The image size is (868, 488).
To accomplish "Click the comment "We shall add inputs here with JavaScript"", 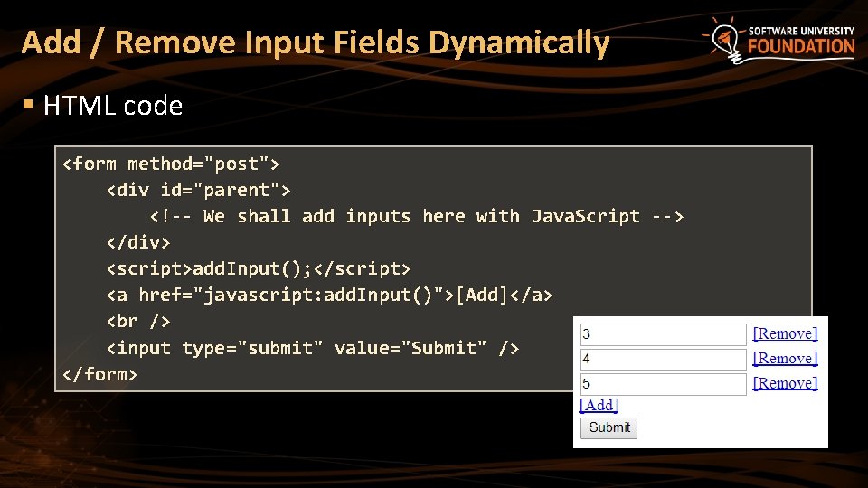I will [422, 216].
